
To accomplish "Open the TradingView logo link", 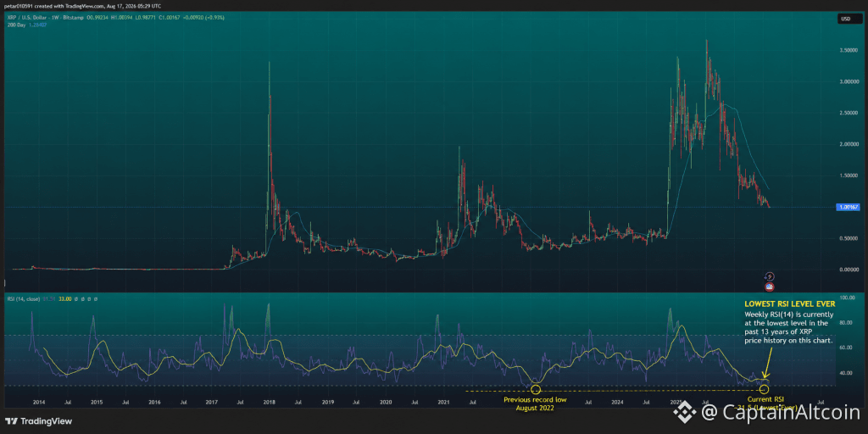I will (39, 421).
